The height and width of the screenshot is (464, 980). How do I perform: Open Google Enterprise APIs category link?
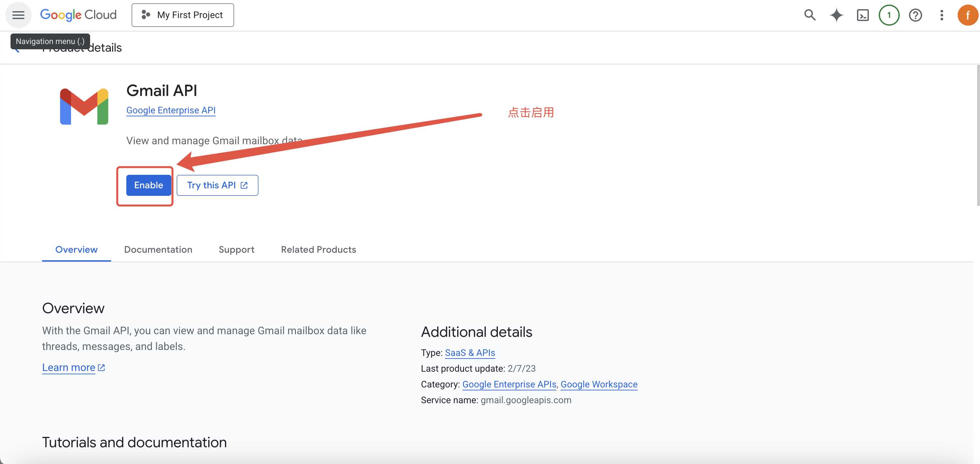pos(509,384)
